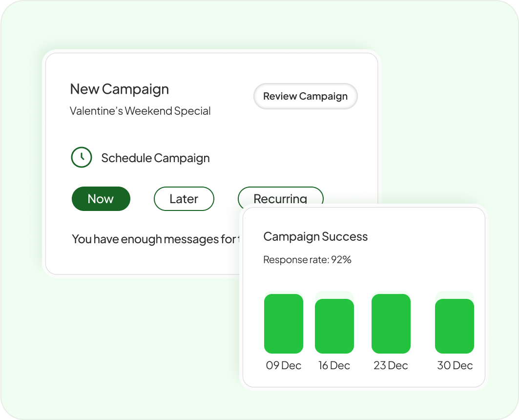
Task: Select the 23 Dec date label
Action: [391, 366]
